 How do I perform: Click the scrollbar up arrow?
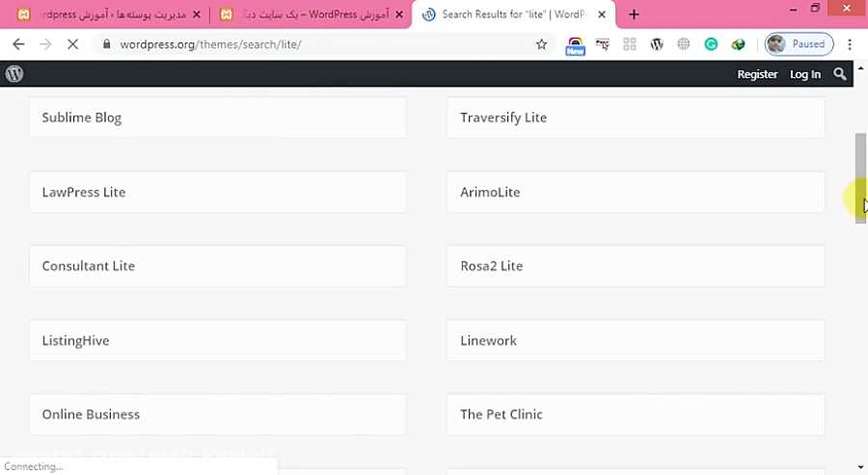[x=860, y=68]
